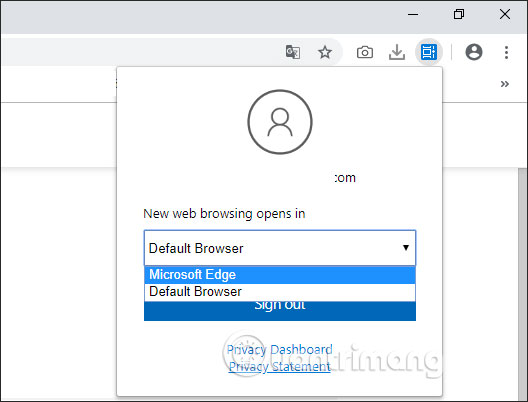Open the Chrome profile avatar icon
The height and width of the screenshot is (402, 528).
tap(474, 52)
